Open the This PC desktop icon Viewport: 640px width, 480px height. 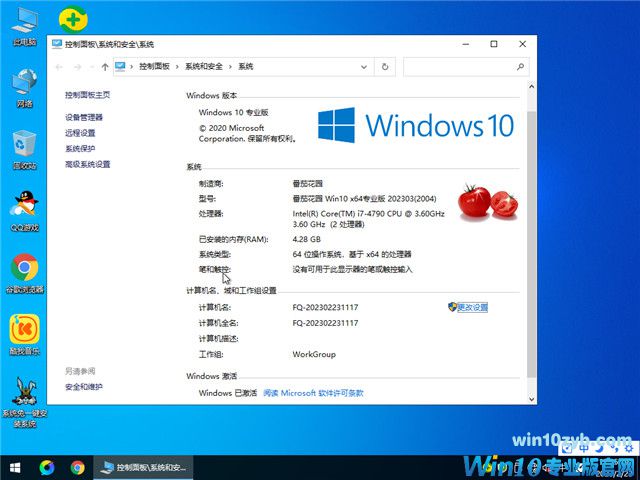click(24, 26)
